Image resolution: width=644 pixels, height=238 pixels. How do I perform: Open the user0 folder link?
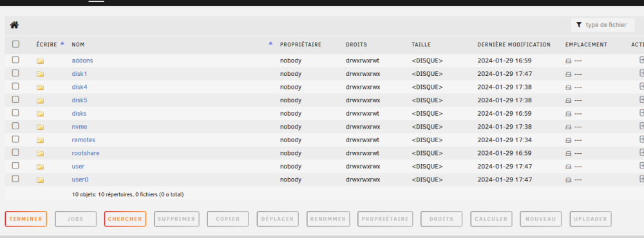(x=80, y=179)
